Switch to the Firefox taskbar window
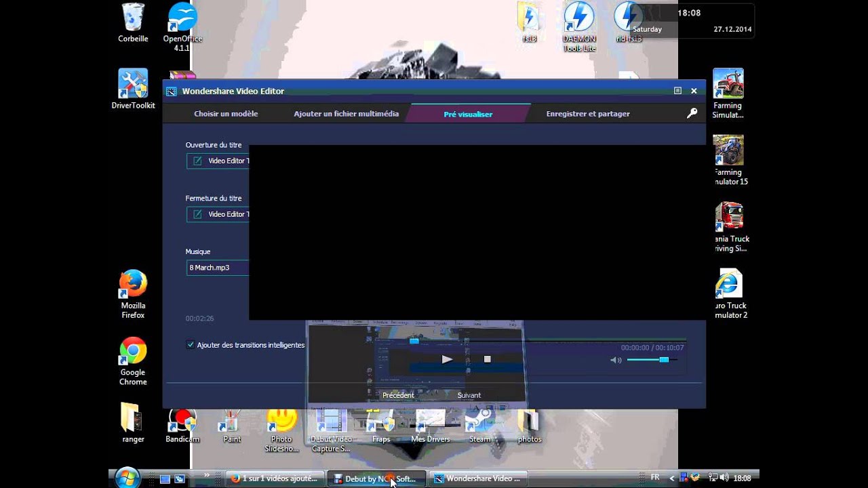 [275, 479]
